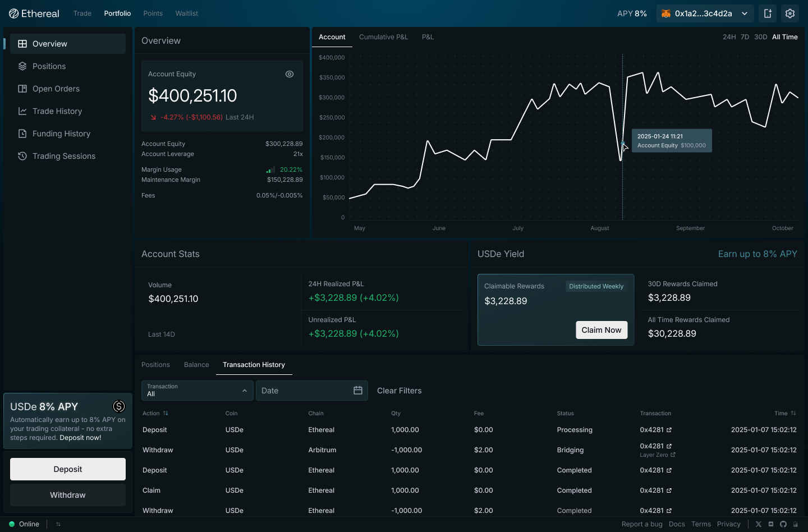
Task: Click the Layer Zero external link icon
Action: (673, 455)
